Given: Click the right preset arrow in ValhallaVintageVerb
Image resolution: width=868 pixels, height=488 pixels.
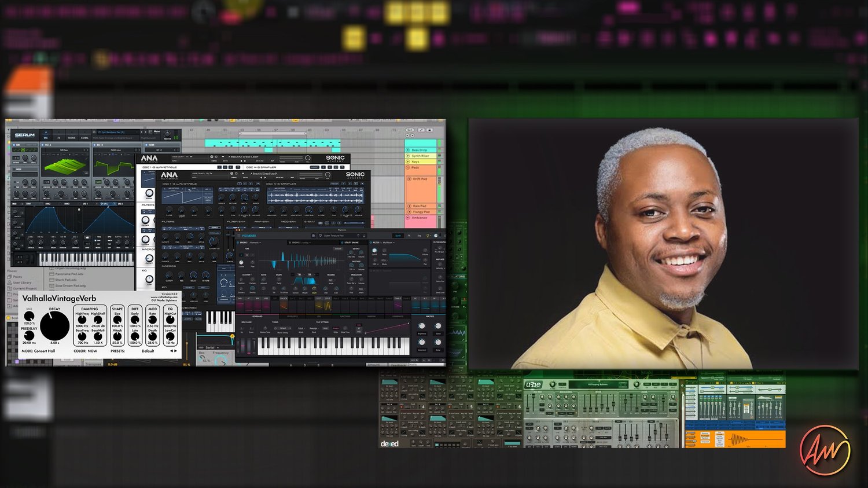Looking at the screenshot, I should point(176,351).
